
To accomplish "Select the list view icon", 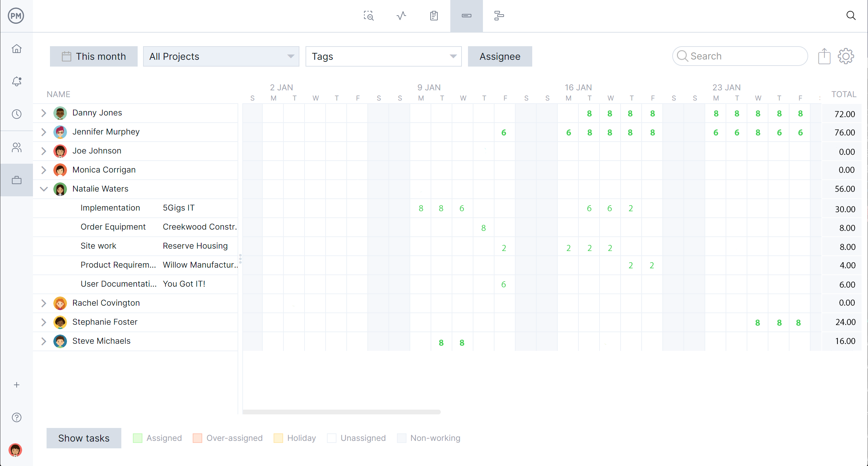I will coord(433,16).
